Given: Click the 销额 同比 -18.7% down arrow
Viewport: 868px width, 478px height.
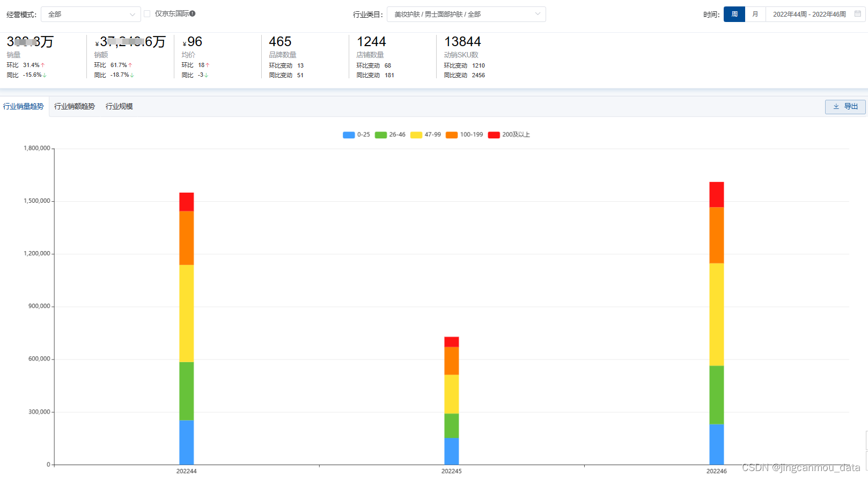Looking at the screenshot, I should click(x=132, y=75).
